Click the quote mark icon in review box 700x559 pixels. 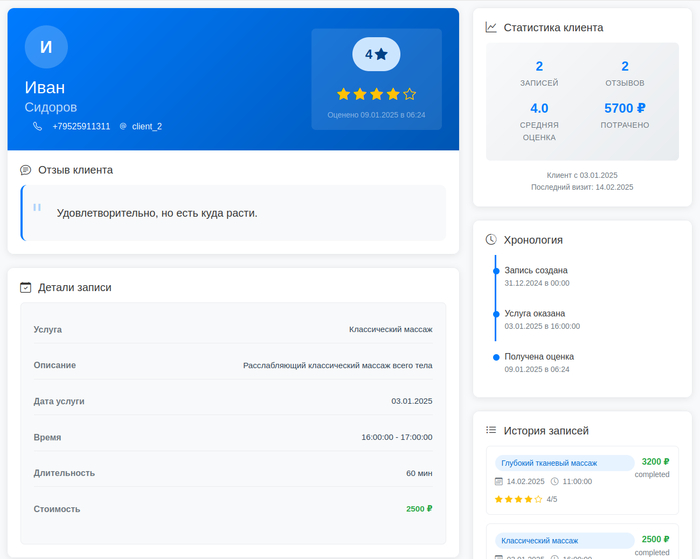click(37, 208)
